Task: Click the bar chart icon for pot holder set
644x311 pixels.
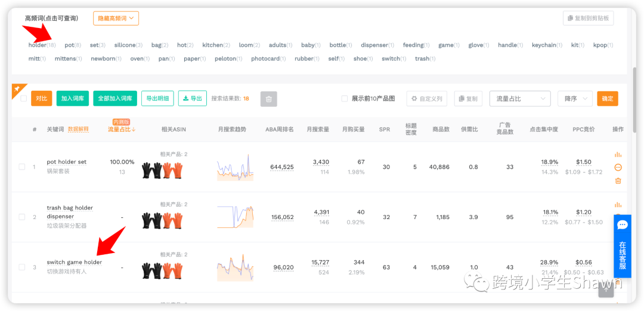Action: 618,155
